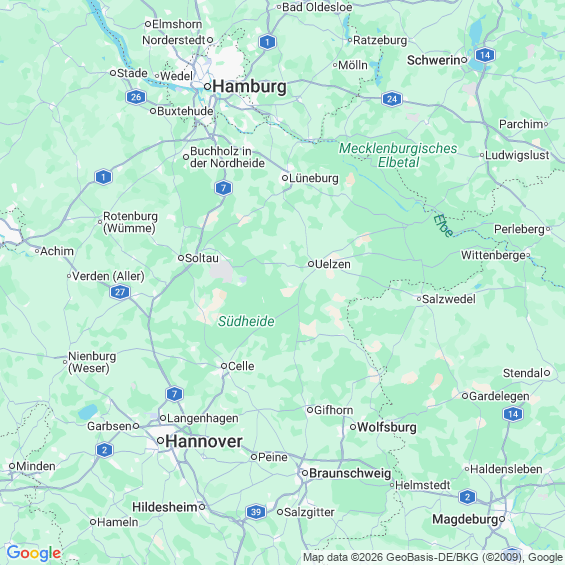The width and height of the screenshot is (565, 565).
Task: Click the Wolfsburg city label
Action: [387, 427]
